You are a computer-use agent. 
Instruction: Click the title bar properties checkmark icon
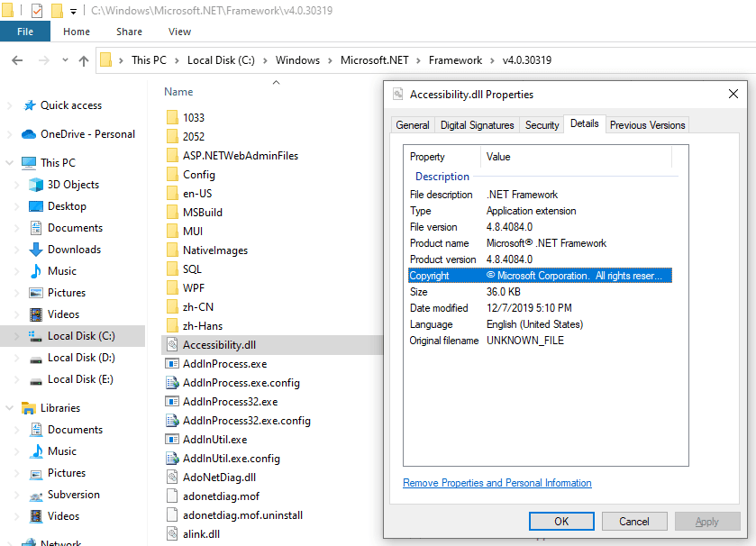[x=37, y=11]
